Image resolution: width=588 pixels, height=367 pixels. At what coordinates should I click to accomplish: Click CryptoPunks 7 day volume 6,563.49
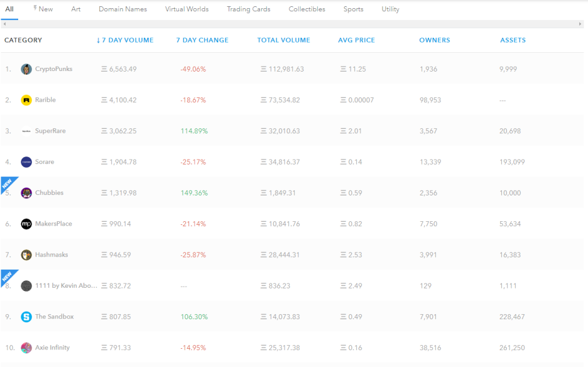coord(119,69)
